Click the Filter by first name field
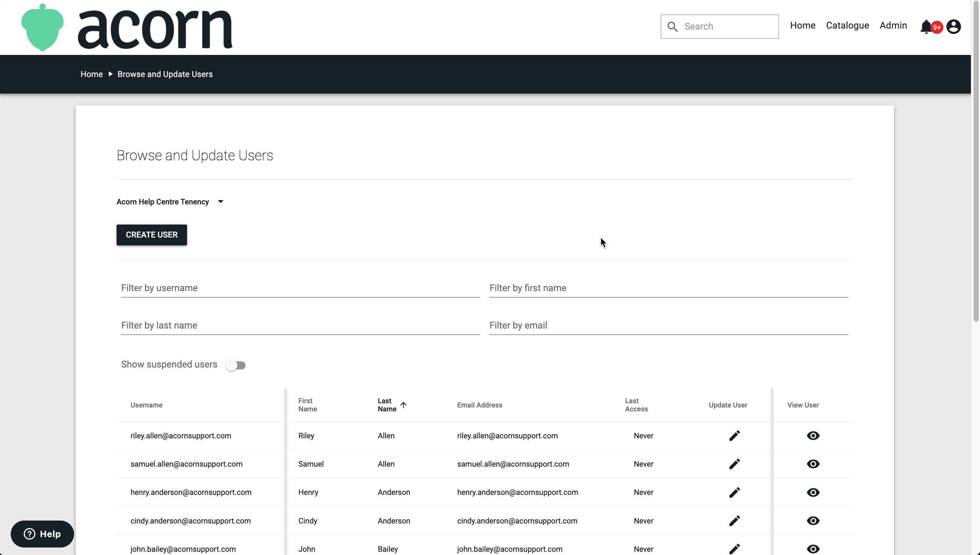Image resolution: width=980 pixels, height=555 pixels. pos(669,288)
